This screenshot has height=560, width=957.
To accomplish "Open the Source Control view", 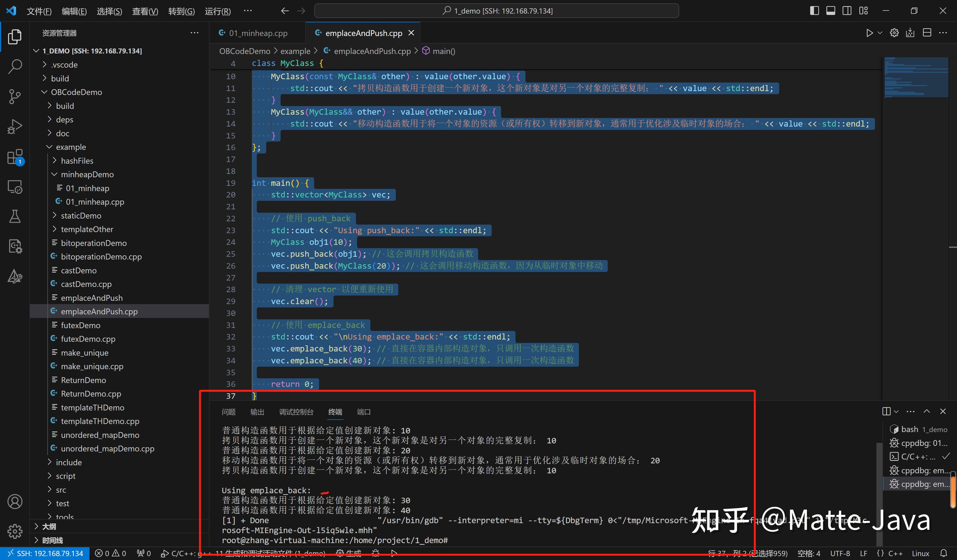I will [15, 96].
